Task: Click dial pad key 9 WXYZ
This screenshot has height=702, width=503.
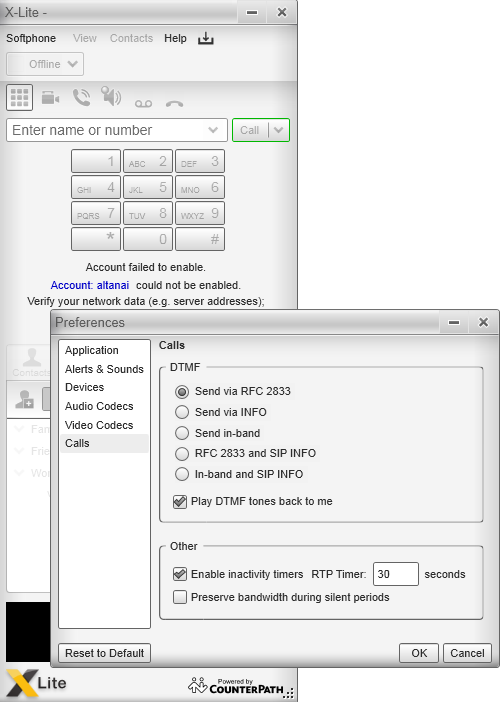Action: coord(200,213)
